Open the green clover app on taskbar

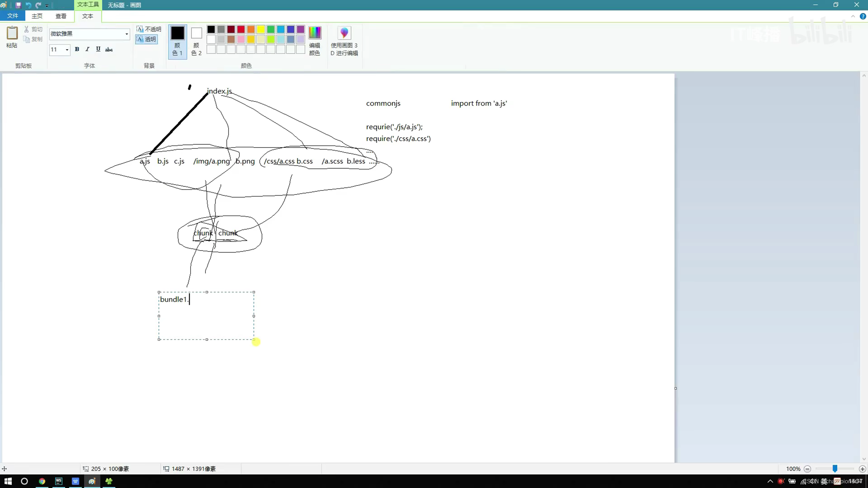[x=109, y=481]
